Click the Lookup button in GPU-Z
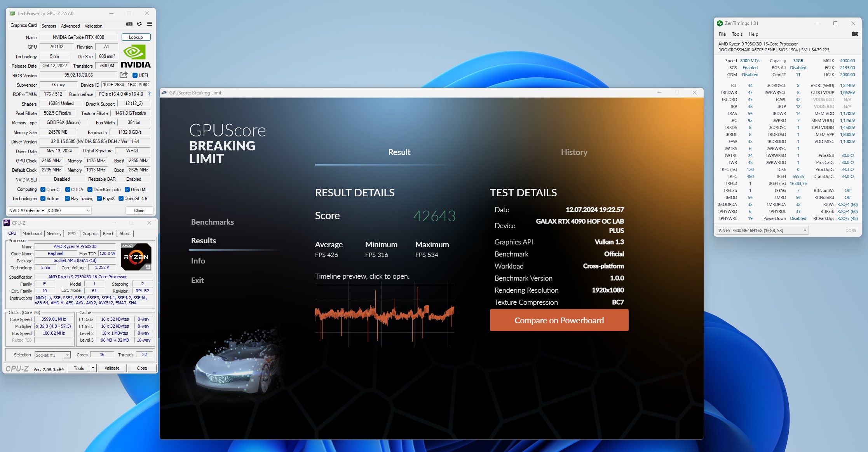Viewport: 868px width, 452px height. tap(136, 37)
